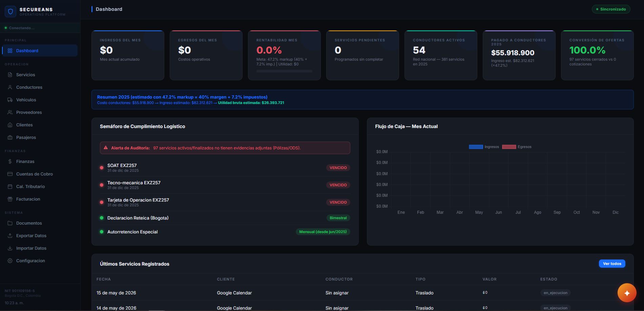Toggle the Egresos series in chart legend
This screenshot has height=311, width=644.
517,147
